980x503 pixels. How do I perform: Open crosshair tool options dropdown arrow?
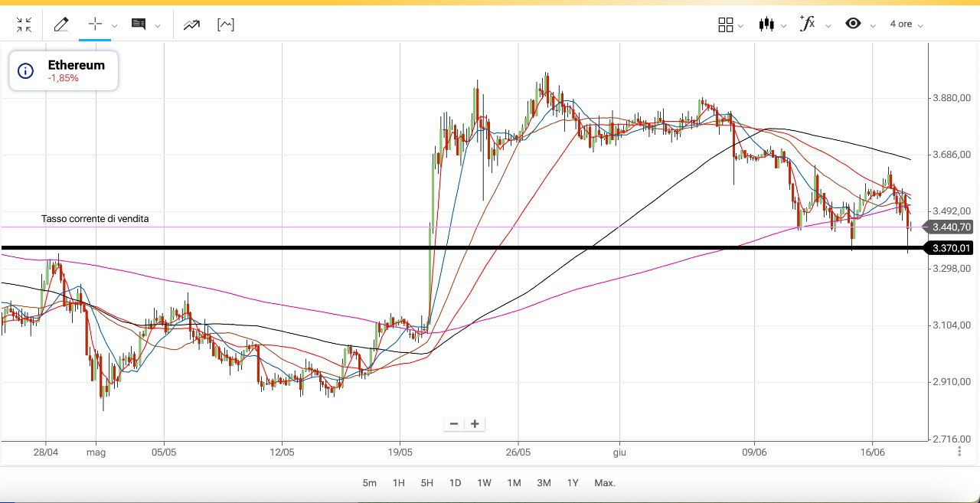[115, 25]
